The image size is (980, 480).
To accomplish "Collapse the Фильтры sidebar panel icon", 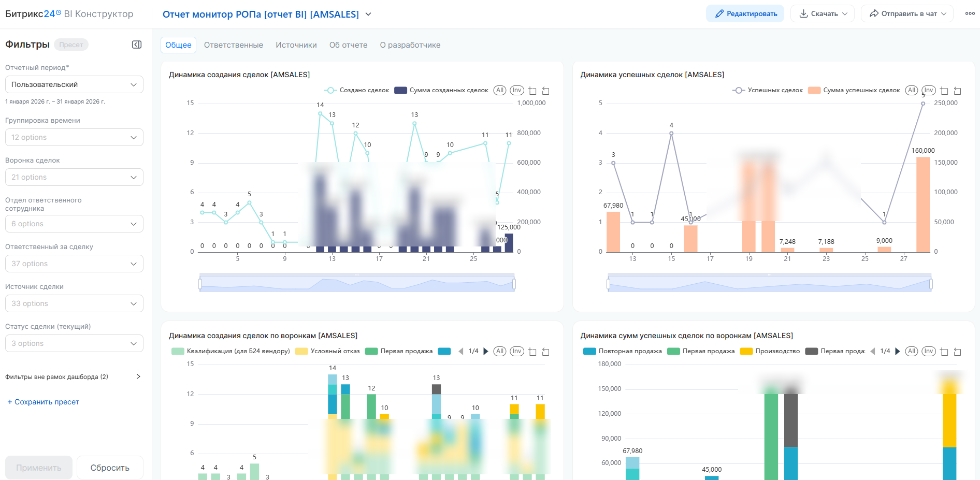I will pos(137,45).
